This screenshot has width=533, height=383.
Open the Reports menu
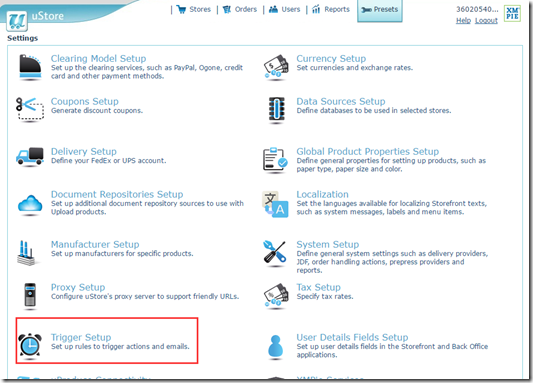pyautogui.click(x=331, y=10)
